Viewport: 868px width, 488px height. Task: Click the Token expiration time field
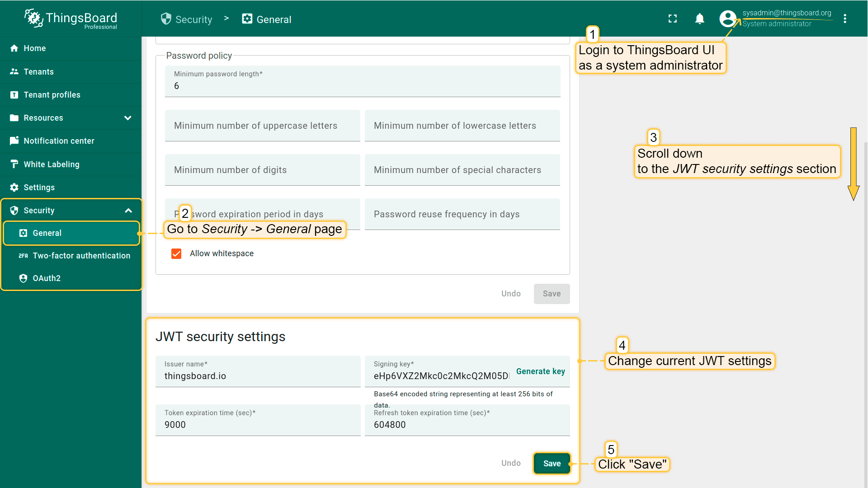tap(258, 424)
